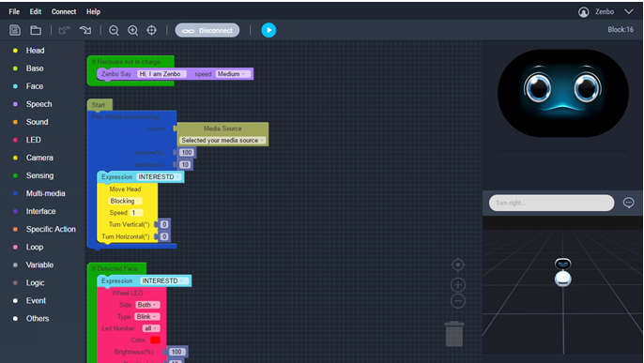644x363 pixels.
Task: Click the save project icon in toolbar
Action: (15, 30)
